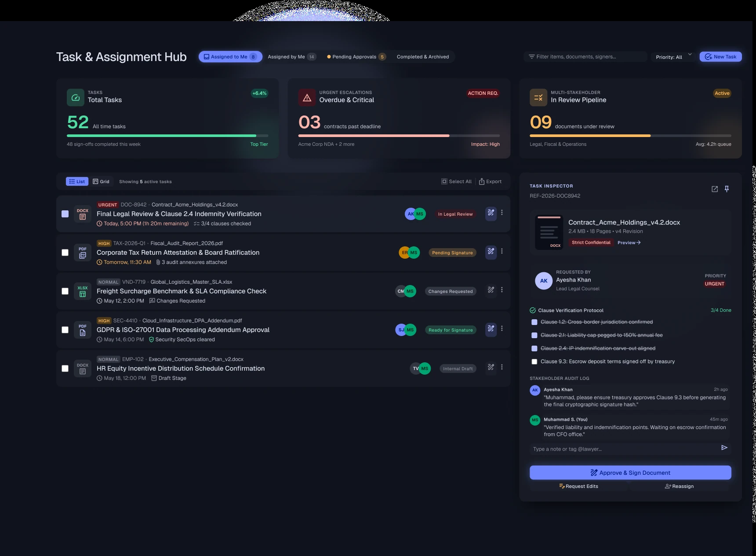
Task: Select checkbox for GDPR Addendum Approval task
Action: click(x=65, y=330)
